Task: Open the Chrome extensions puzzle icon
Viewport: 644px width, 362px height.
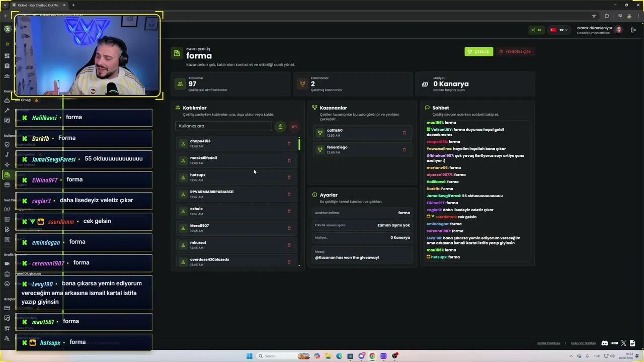Action: (606, 16)
